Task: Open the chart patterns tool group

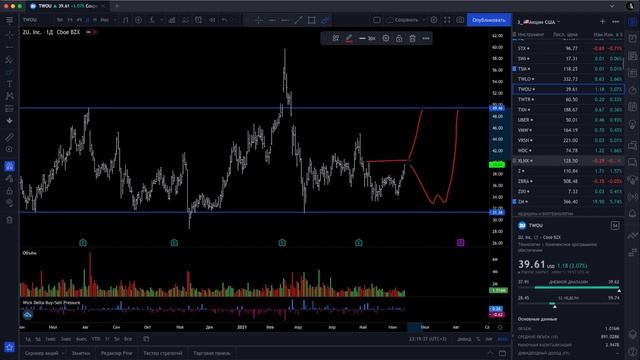Action: click(9, 96)
